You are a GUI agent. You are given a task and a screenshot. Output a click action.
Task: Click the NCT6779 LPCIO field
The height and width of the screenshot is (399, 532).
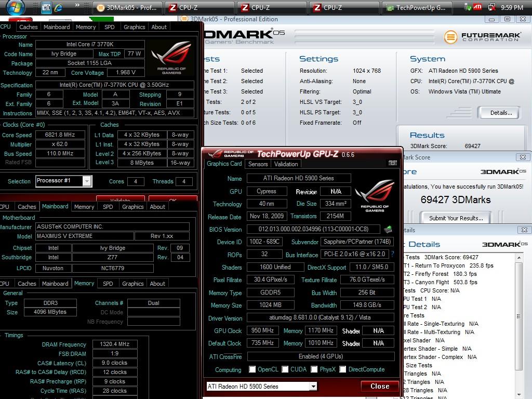coord(113,269)
